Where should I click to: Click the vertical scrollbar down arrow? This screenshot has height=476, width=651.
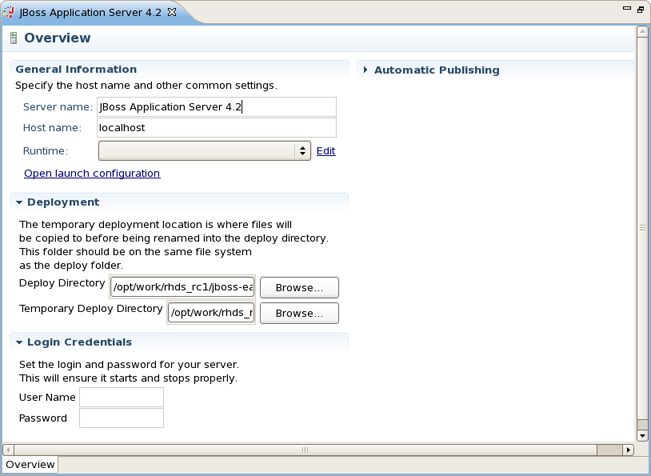pyautogui.click(x=643, y=436)
